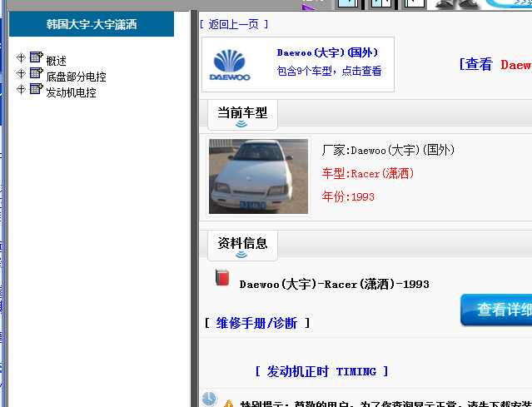The width and height of the screenshot is (532, 407).
Task: Click the red book icon
Action: coord(222,278)
